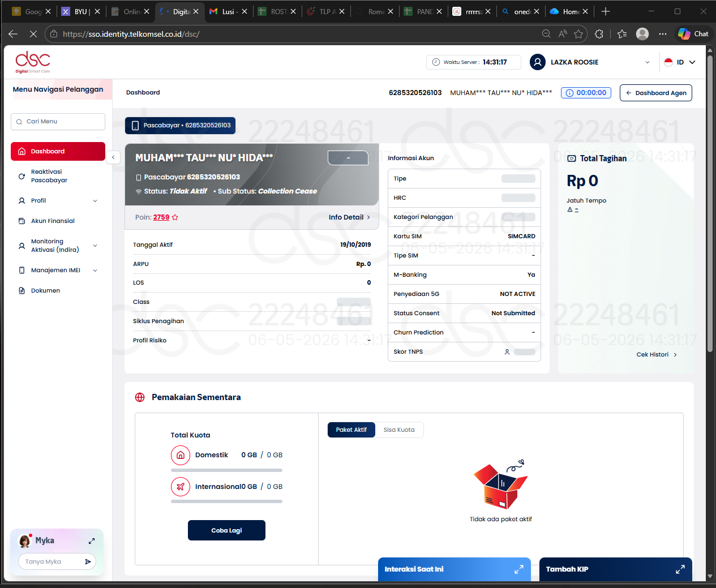The image size is (716, 588).
Task: Stop page loading with X button
Action: tap(33, 34)
